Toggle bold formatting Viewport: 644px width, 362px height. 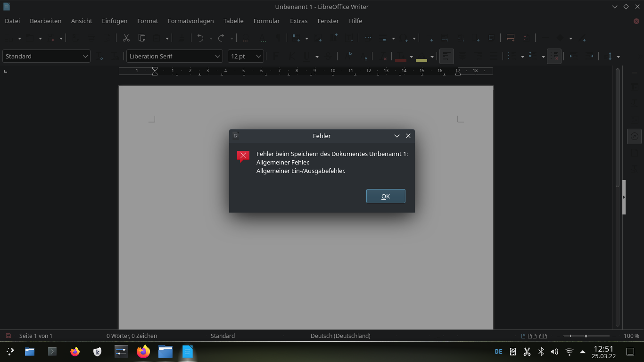click(x=275, y=56)
